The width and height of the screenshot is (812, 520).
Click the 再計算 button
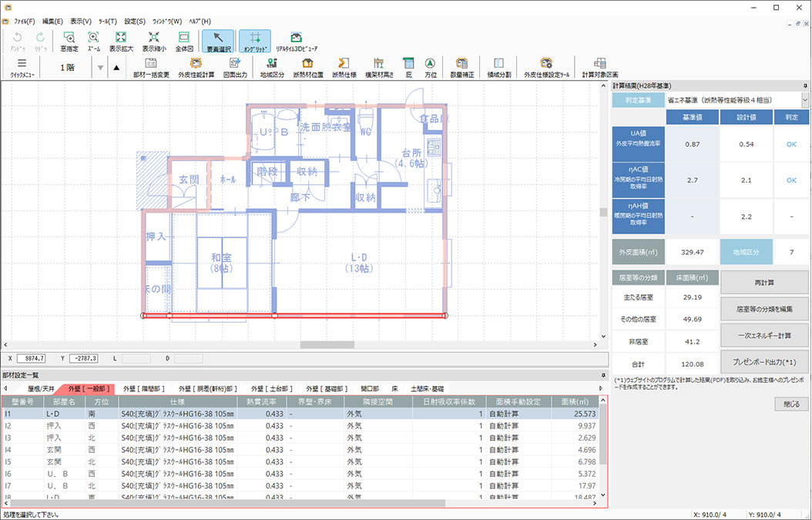click(x=764, y=282)
